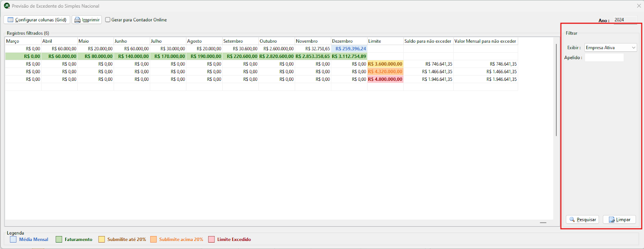Click the application logo in title bar

7,6
